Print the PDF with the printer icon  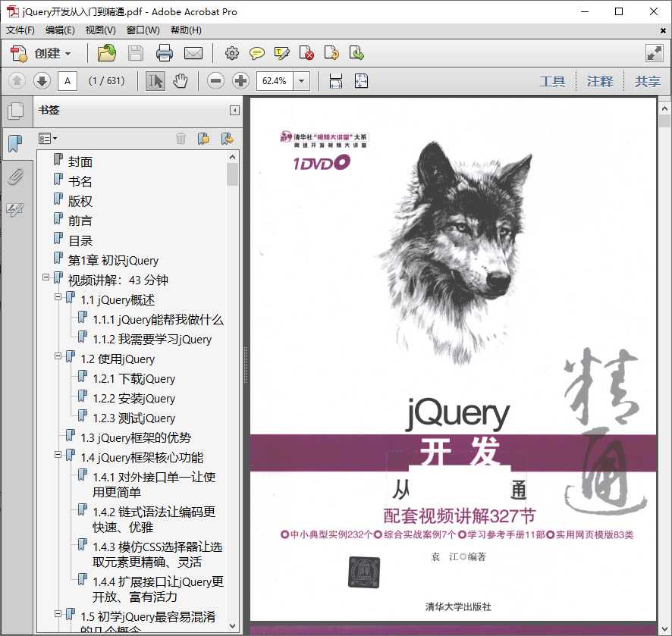click(x=165, y=53)
